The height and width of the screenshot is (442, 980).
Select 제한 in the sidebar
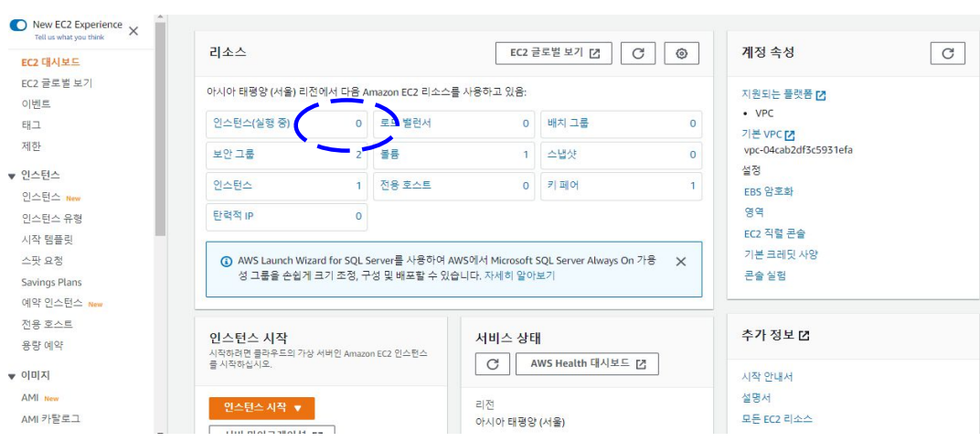[x=31, y=146]
